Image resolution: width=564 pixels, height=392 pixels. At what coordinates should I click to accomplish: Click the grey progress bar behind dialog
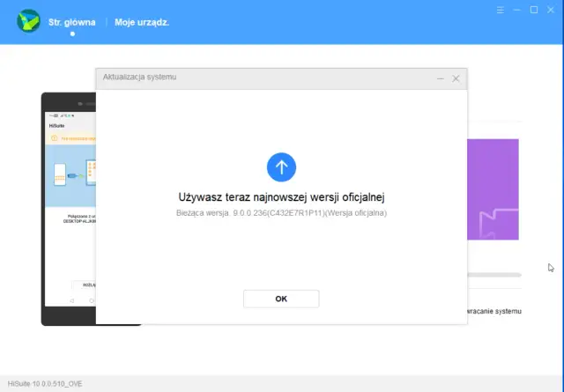pyautogui.click(x=494, y=275)
